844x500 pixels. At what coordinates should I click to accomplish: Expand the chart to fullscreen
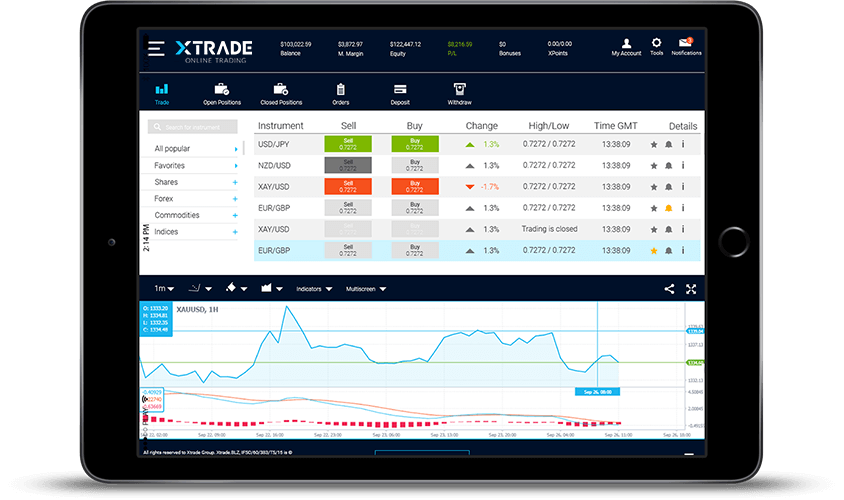[691, 289]
